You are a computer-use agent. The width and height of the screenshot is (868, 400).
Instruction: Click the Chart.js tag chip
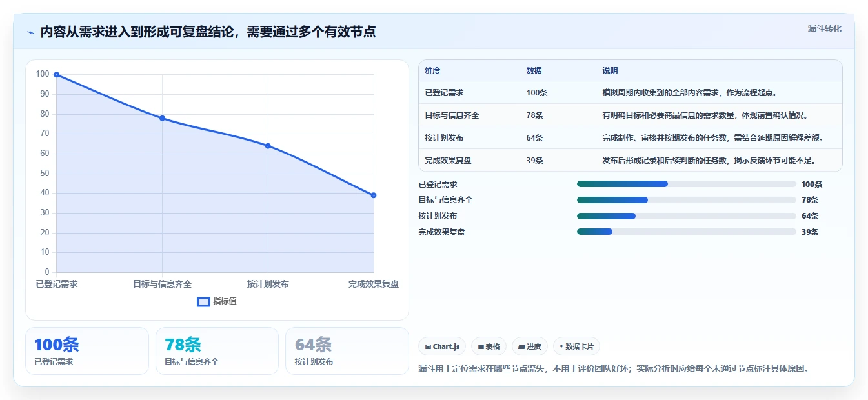point(442,346)
